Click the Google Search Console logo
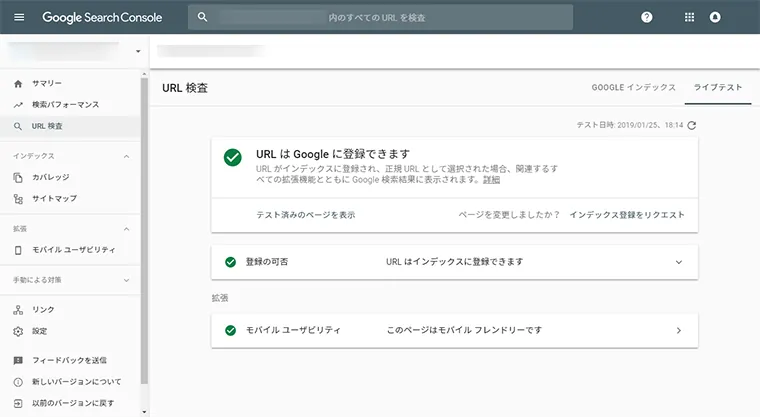Viewport: 760px width, 417px height. [102, 17]
